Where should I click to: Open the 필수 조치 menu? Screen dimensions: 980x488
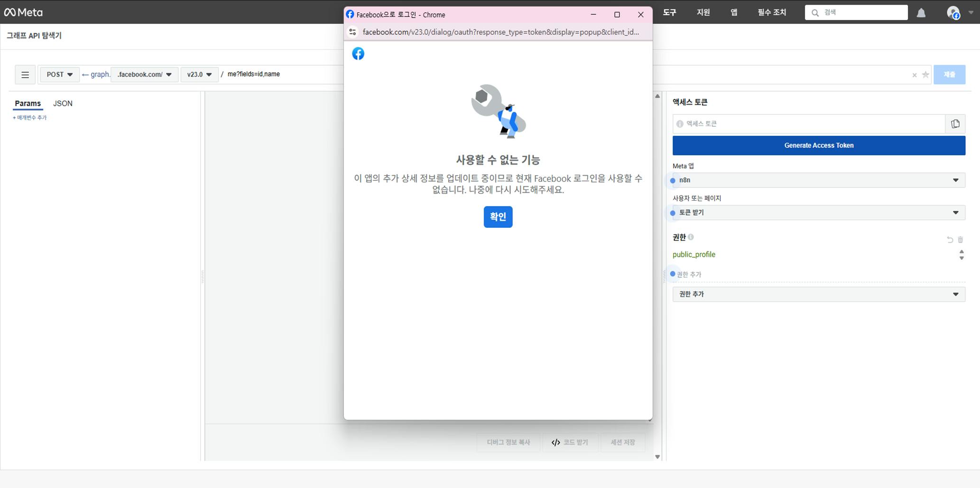pos(772,12)
